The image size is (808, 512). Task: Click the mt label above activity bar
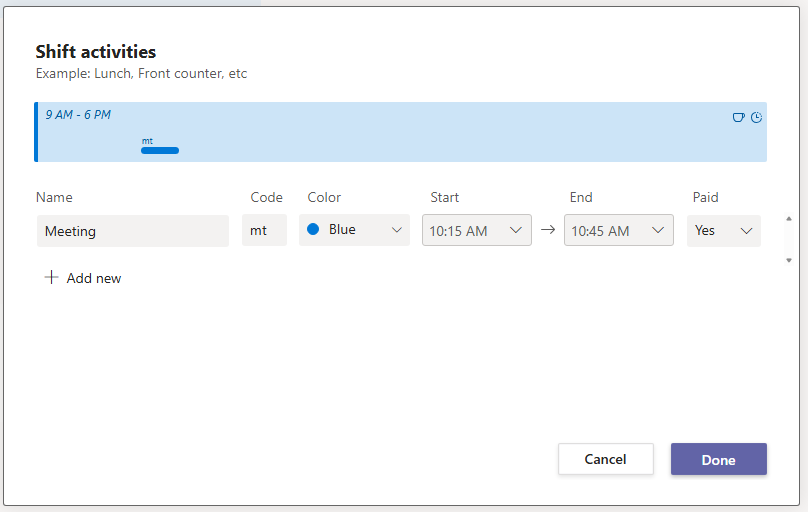(147, 141)
